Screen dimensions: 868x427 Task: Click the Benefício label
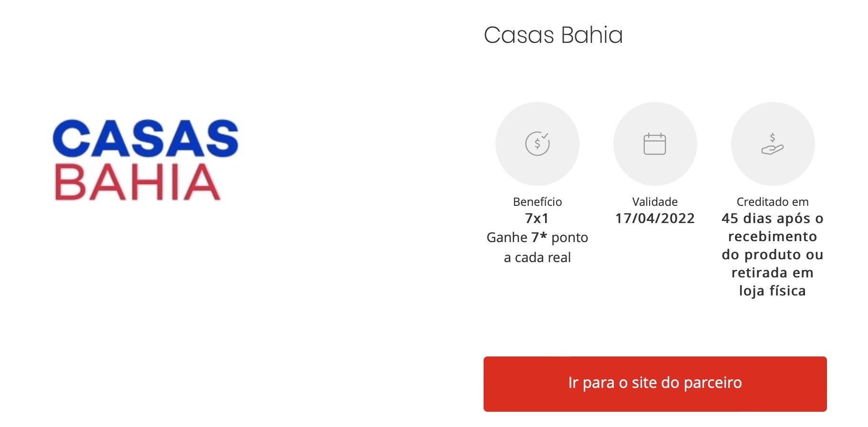(x=537, y=202)
